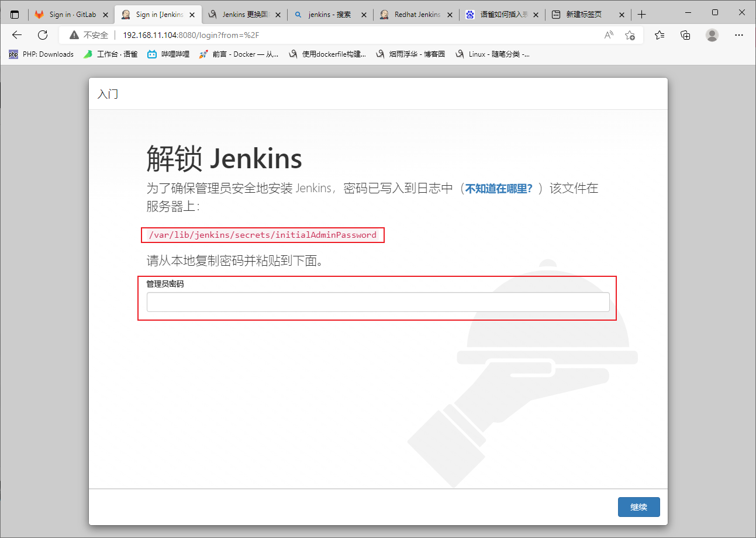Open 哔哩哔哩 bookmark

[168, 54]
